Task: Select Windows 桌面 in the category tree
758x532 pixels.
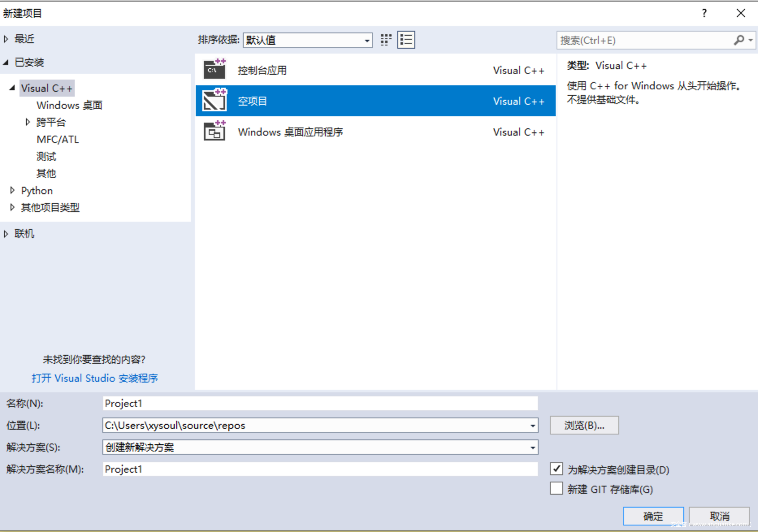Action: coord(69,105)
